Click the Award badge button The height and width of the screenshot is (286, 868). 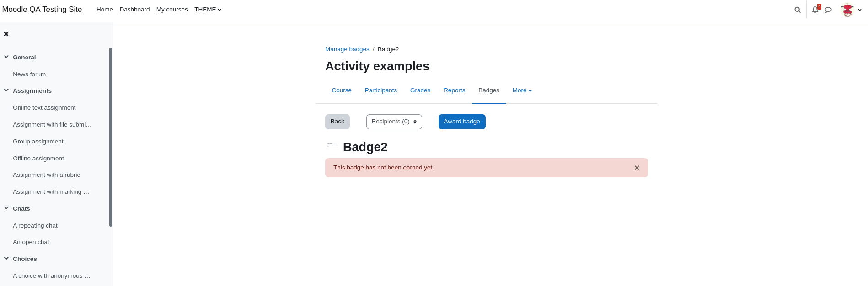click(462, 122)
